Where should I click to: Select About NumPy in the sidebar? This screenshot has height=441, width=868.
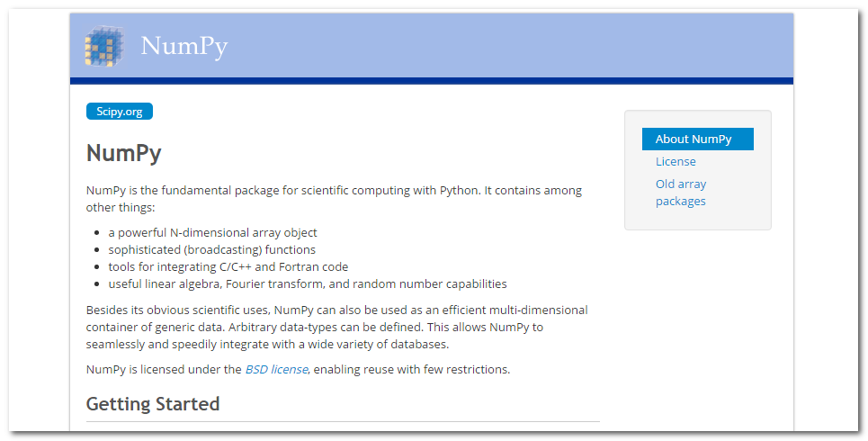pos(697,139)
